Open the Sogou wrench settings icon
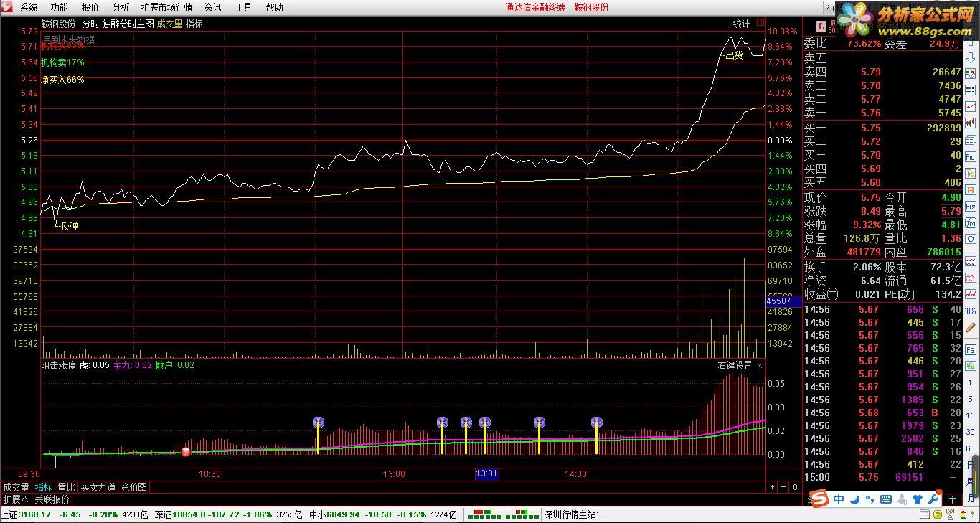This screenshot has height=523, width=980. pos(934,499)
